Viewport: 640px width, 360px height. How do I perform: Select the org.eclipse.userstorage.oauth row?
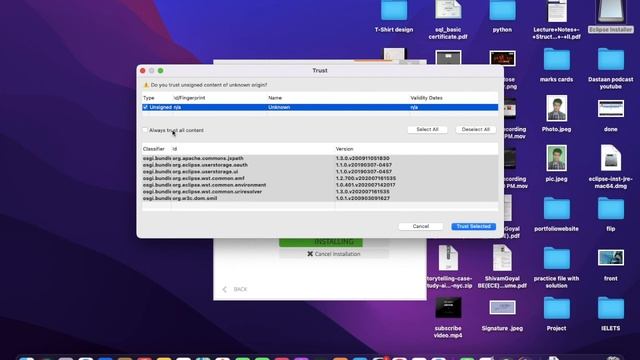pos(320,165)
